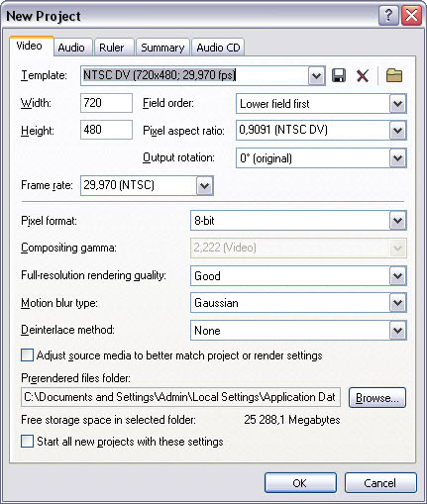The height and width of the screenshot is (504, 427).
Task: Open the Ruler tab
Action: pyautogui.click(x=112, y=48)
